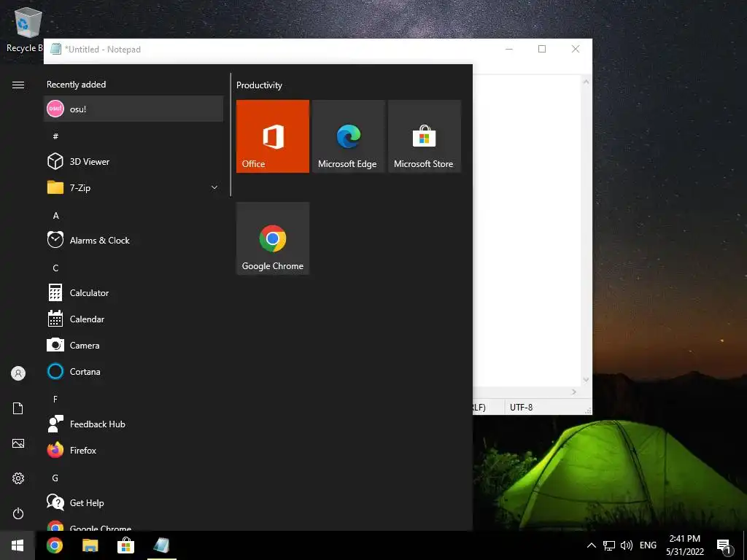747x560 pixels.
Task: Click UTF-8 encoding in Notepad status bar
Action: coord(521,408)
